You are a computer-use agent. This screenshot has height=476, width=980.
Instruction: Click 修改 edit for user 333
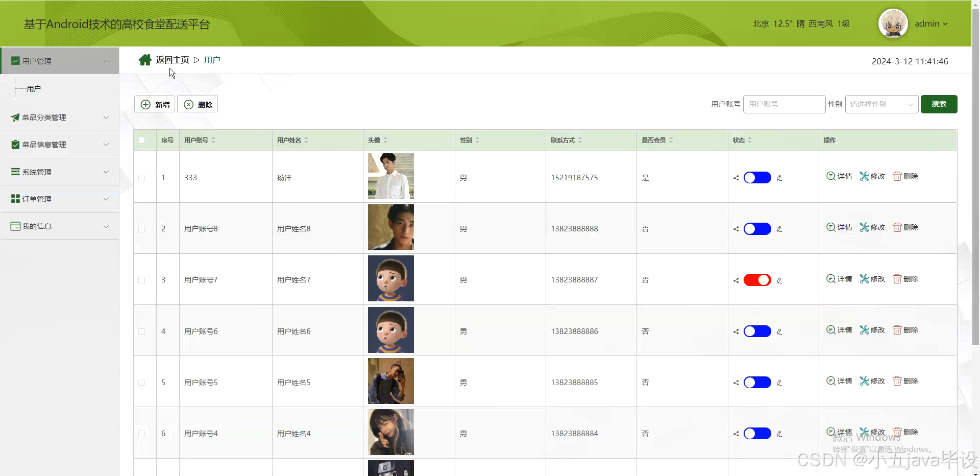point(872,176)
